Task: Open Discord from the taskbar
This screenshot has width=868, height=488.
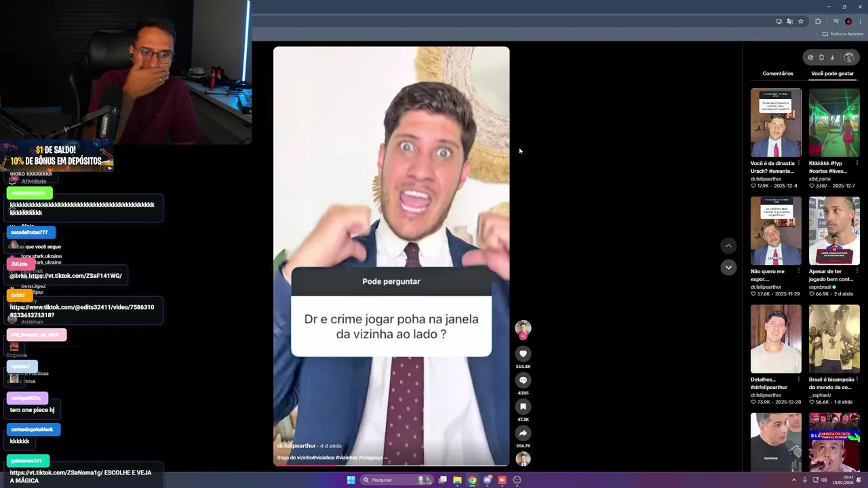Action: click(x=487, y=480)
